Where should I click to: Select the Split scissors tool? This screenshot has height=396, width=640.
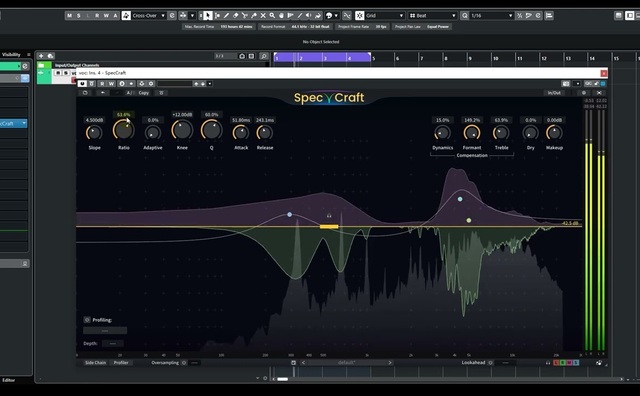[245, 16]
